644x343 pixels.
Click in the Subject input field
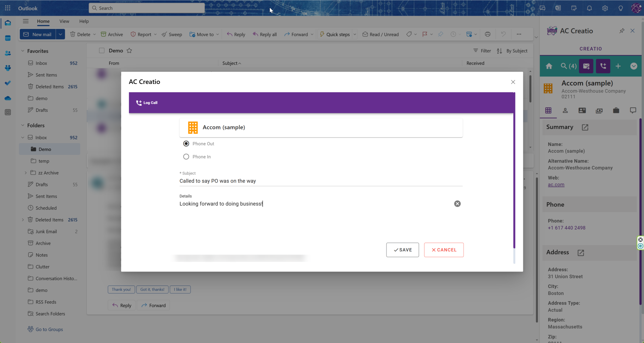321,181
